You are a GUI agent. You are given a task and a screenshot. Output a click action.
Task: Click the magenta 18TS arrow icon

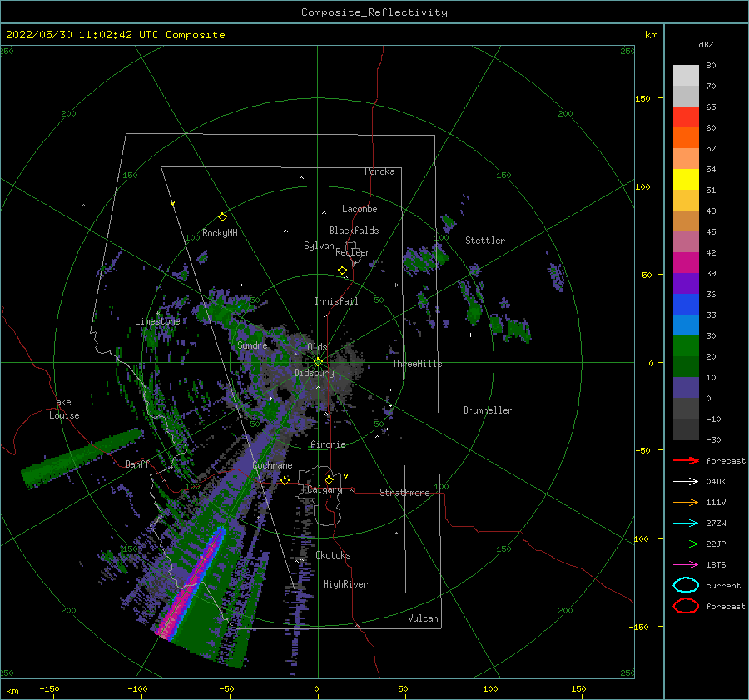[x=686, y=565]
